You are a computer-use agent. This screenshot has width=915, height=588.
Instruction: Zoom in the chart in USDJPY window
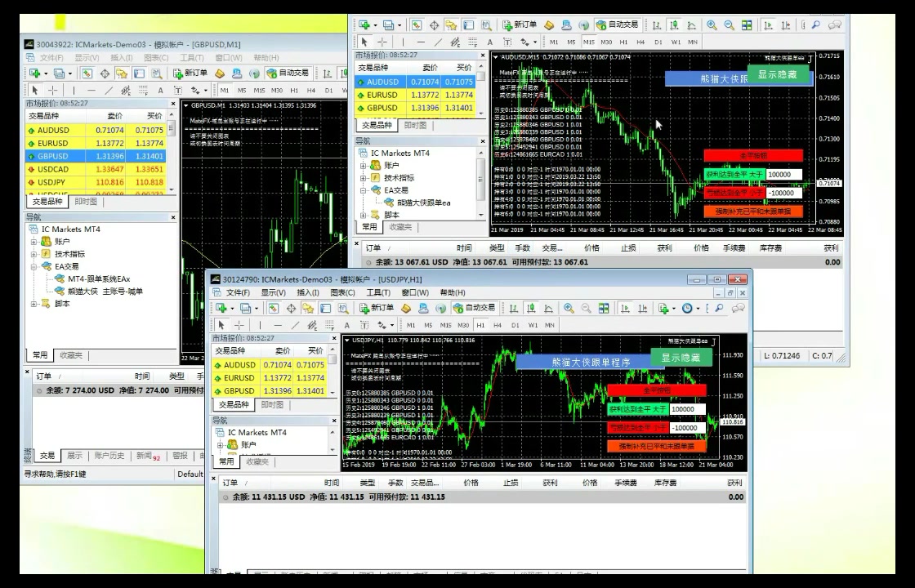pos(569,308)
